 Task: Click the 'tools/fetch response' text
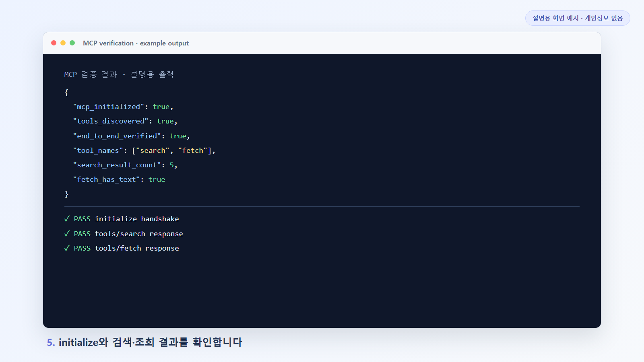click(x=137, y=248)
